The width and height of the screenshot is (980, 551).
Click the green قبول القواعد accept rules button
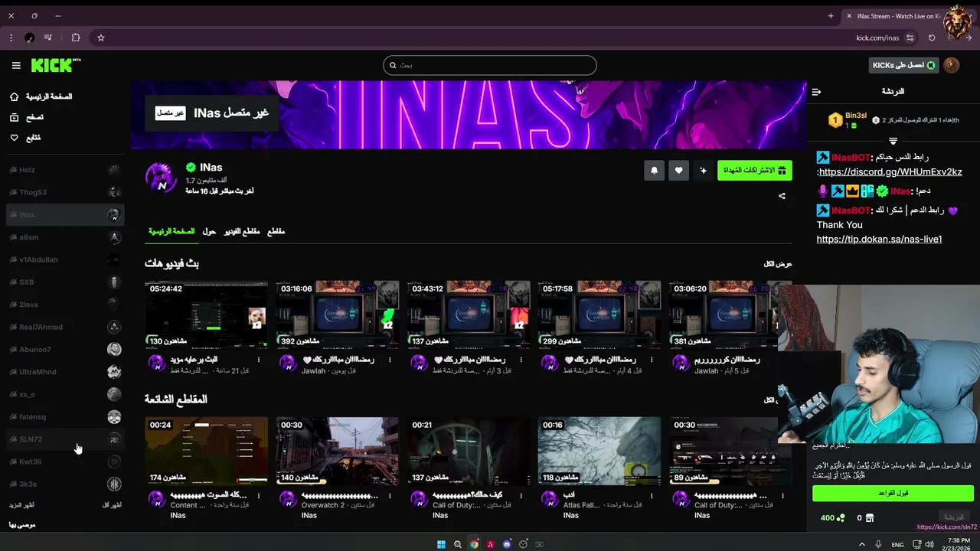(893, 493)
